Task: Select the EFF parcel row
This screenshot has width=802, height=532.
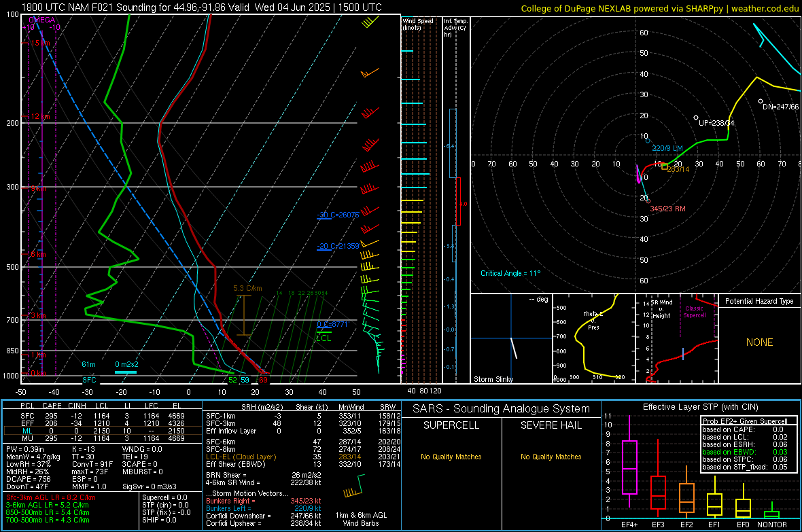Action: [103, 423]
